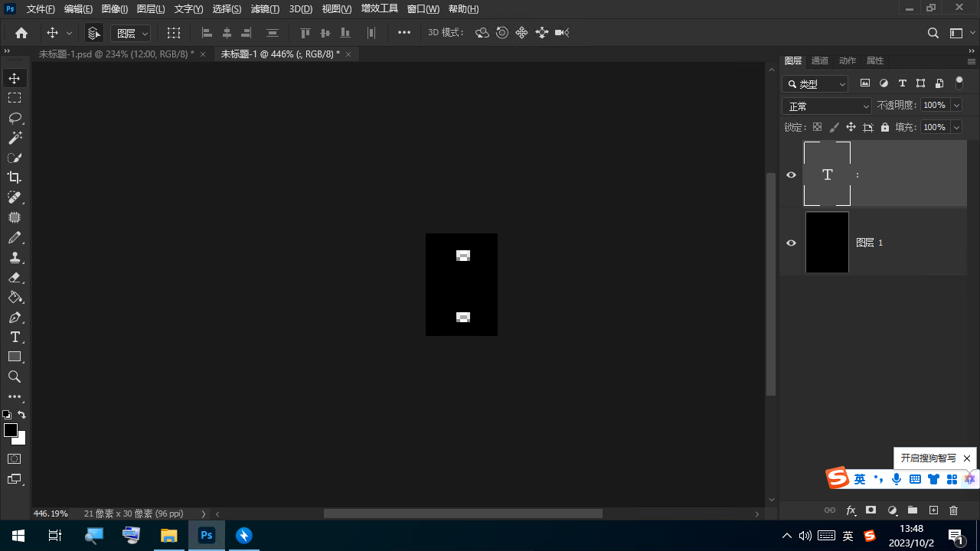Select the Eraser tool
980x551 pixels.
click(15, 278)
